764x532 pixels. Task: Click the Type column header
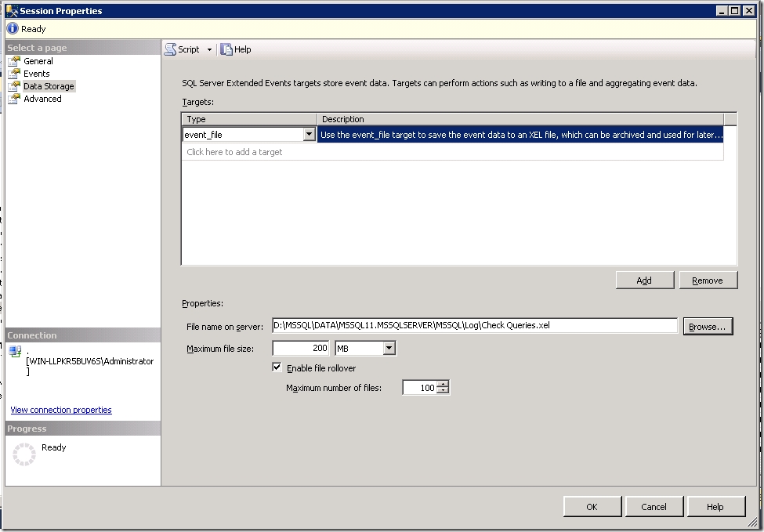point(249,119)
